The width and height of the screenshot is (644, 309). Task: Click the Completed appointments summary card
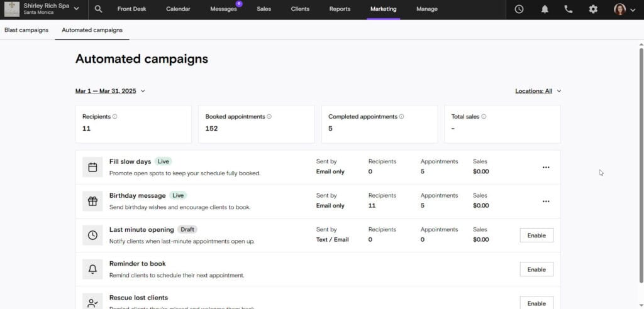point(379,124)
